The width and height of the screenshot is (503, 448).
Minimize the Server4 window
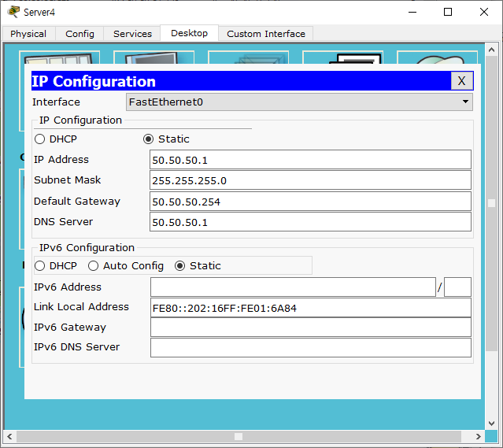412,12
